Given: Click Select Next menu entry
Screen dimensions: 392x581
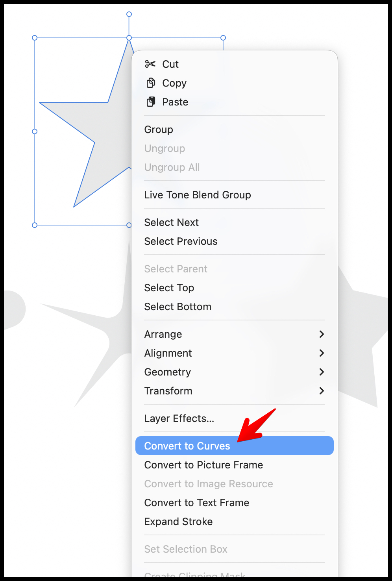Looking at the screenshot, I should tap(172, 222).
